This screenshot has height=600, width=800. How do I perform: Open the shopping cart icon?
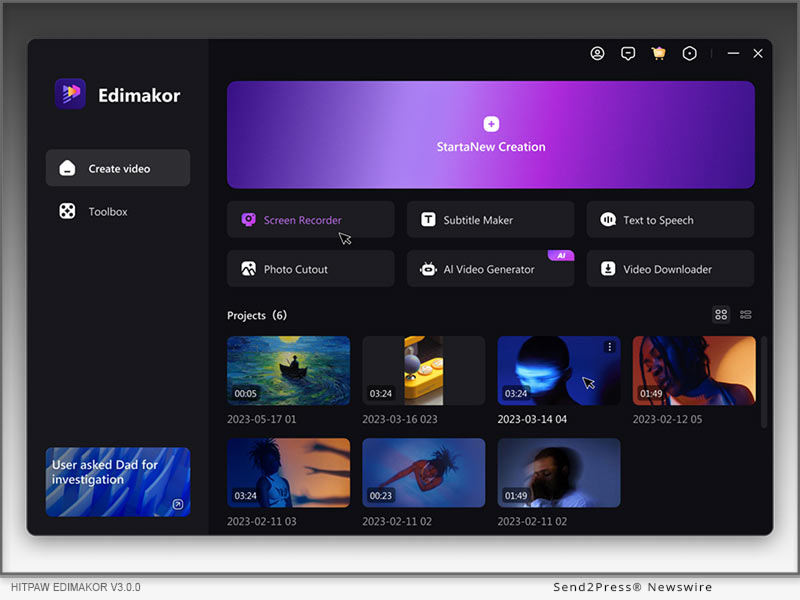[x=658, y=54]
